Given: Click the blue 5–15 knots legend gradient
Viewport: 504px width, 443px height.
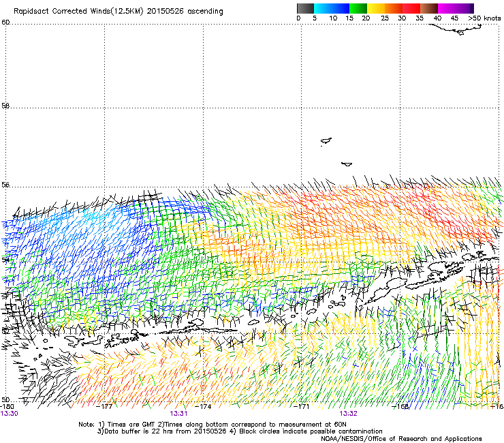Looking at the screenshot, I should pyautogui.click(x=332, y=8).
